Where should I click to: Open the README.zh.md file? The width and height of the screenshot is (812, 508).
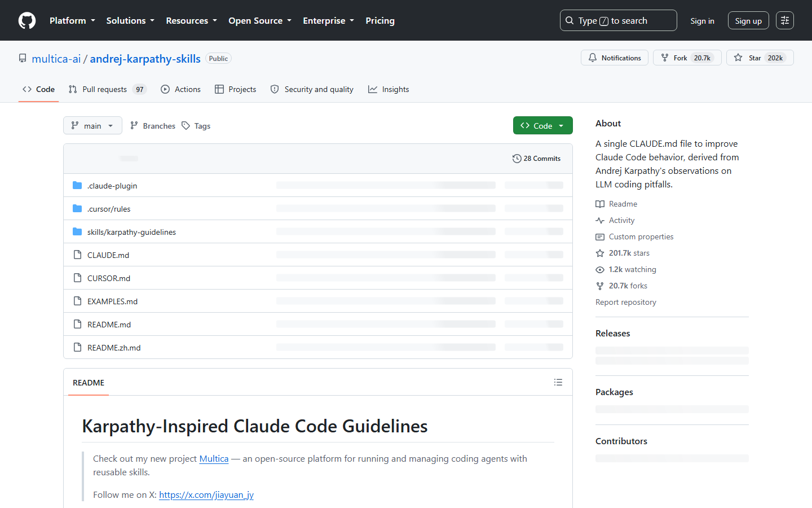coord(114,348)
